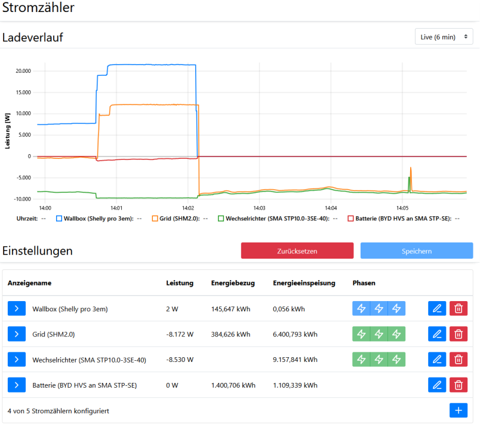Screen dimensions: 480x448
Task: Expand the Grid (SHM2.0) row details
Action: point(17,334)
